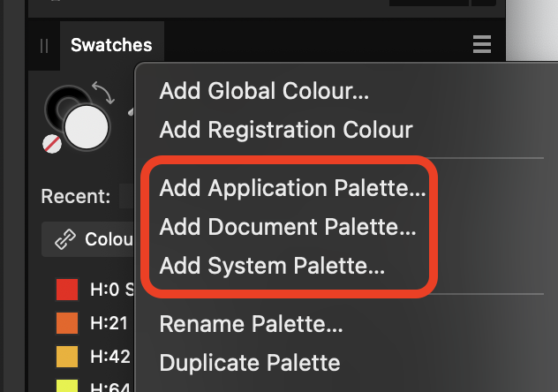This screenshot has width=558, height=392.
Task: Click the swap stroke and fill arrows
Action: click(x=102, y=92)
